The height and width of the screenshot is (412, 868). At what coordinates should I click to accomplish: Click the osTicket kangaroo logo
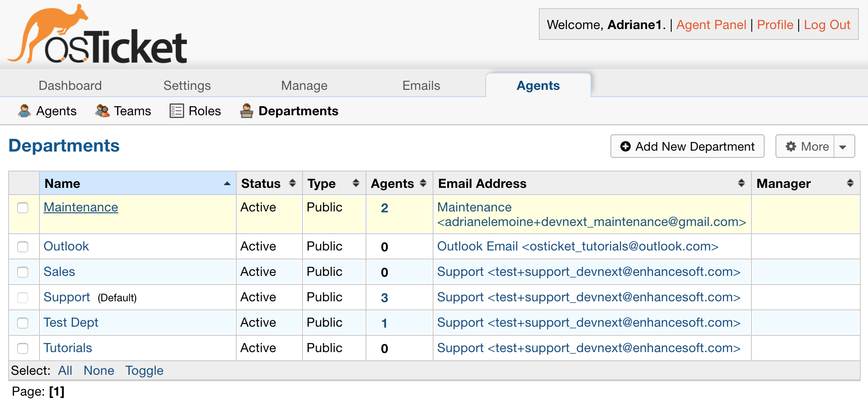pyautogui.click(x=98, y=34)
